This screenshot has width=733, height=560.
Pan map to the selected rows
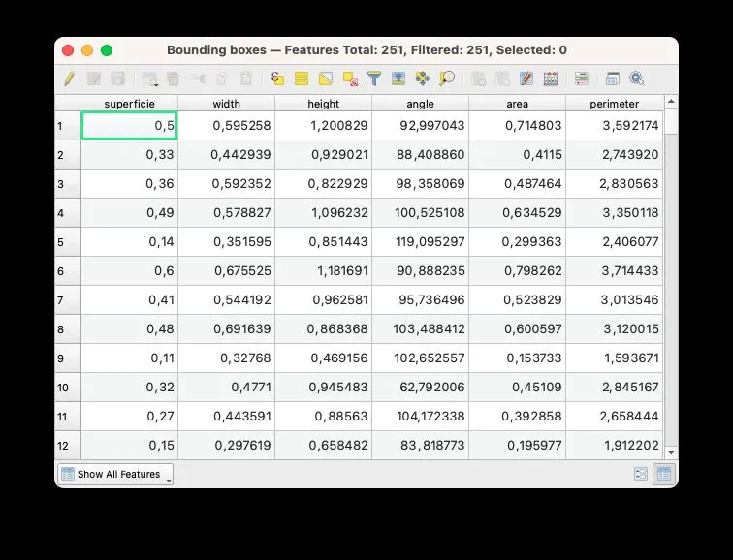click(x=422, y=78)
